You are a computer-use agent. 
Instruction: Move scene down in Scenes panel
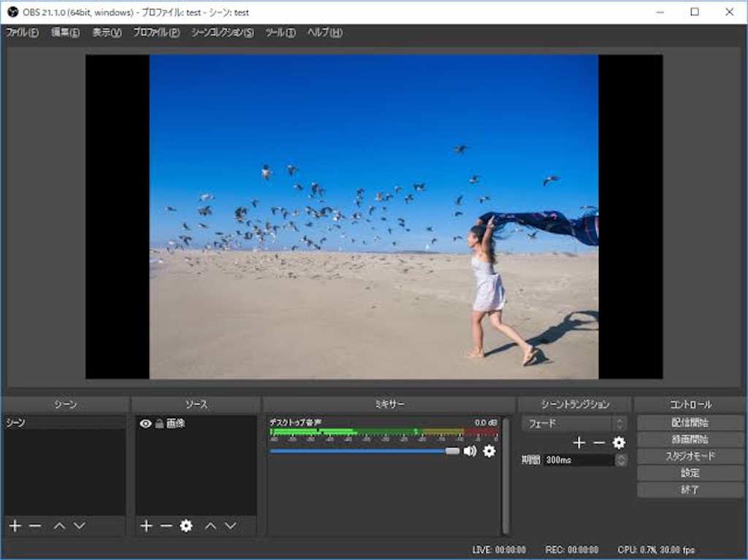pyautogui.click(x=80, y=526)
